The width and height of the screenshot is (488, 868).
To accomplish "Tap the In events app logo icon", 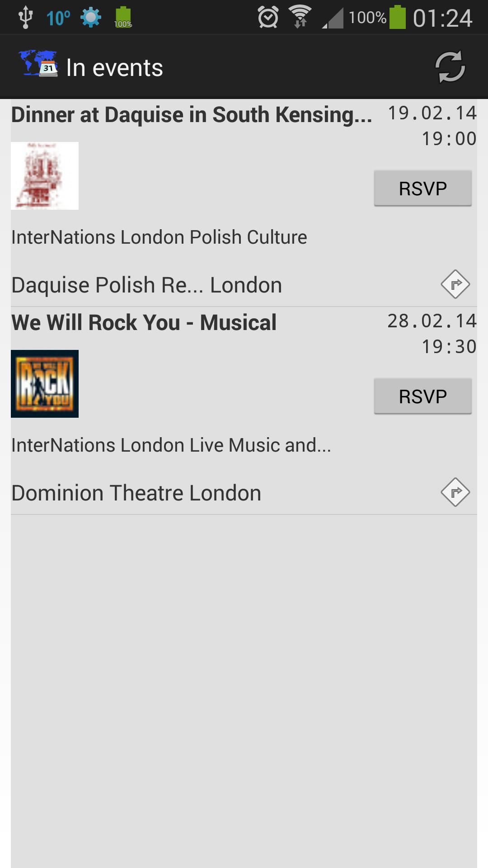I will (38, 64).
